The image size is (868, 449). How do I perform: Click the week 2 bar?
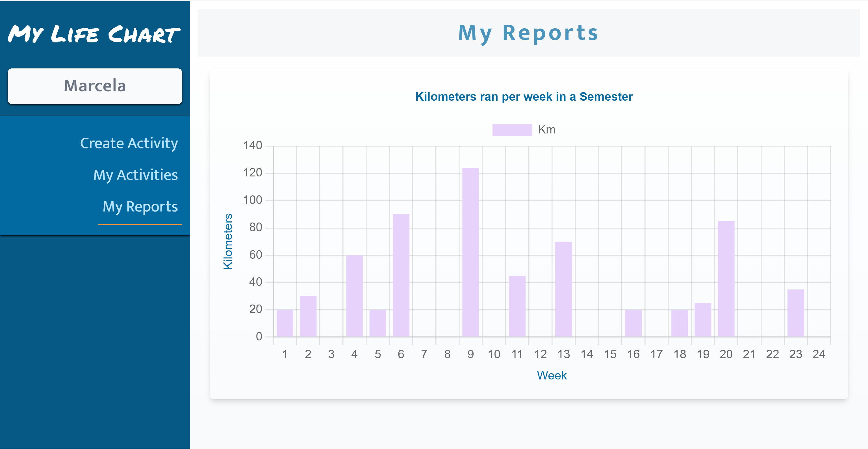tap(308, 316)
